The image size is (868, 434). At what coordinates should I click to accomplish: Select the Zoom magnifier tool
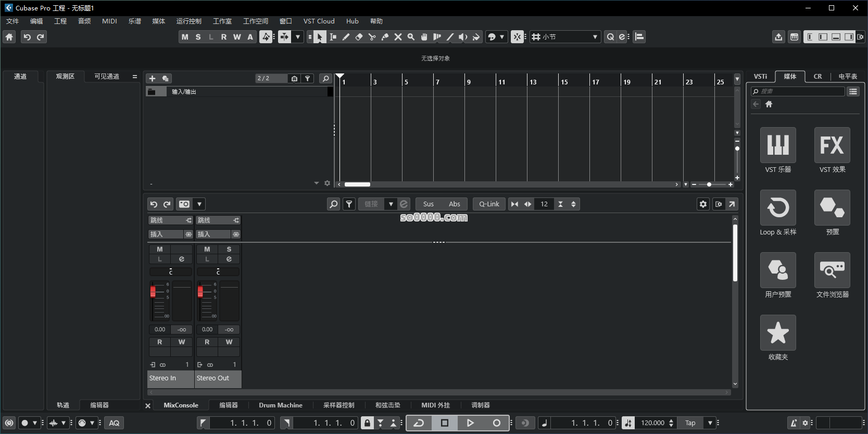point(411,37)
